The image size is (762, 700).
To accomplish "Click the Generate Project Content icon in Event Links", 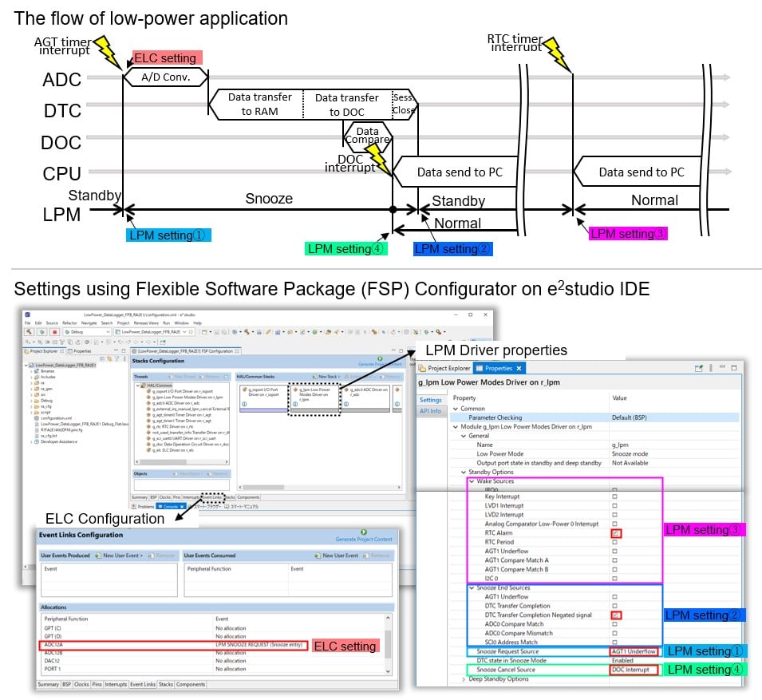I will pyautogui.click(x=363, y=532).
